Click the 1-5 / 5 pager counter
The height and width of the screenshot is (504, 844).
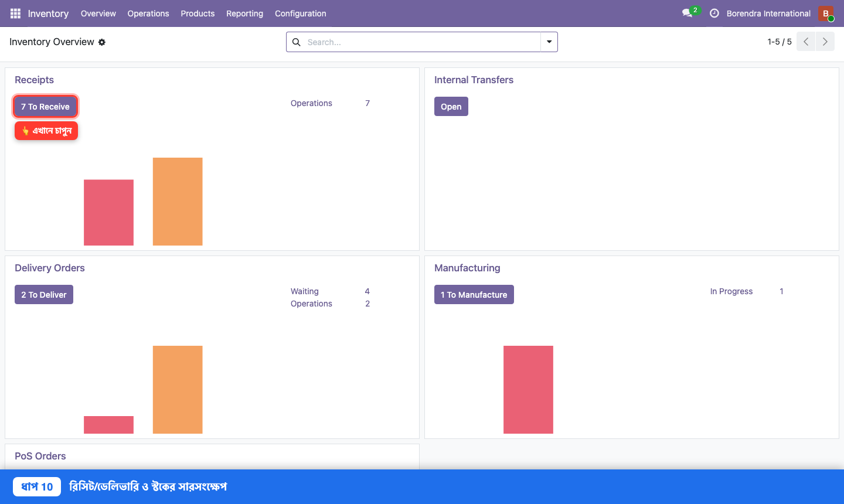point(780,42)
